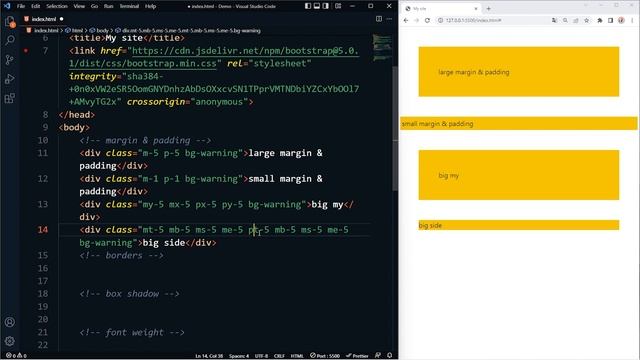The height and width of the screenshot is (360, 640).
Task: Open the Run menu
Action: (x=108, y=6)
